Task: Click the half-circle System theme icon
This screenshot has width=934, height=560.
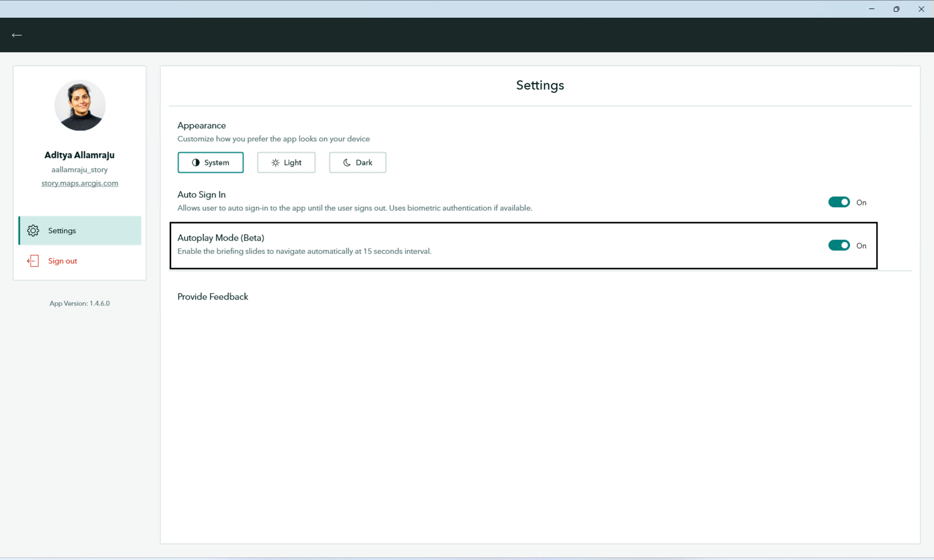Action: [x=196, y=163]
